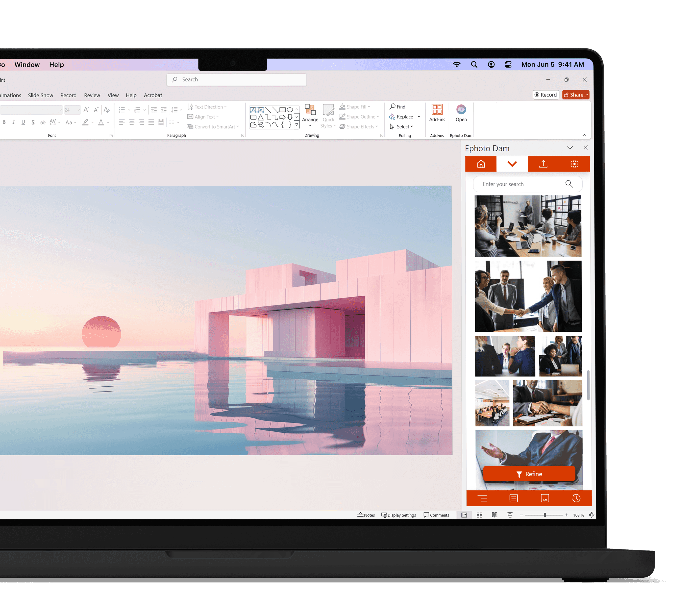Apply the text highlight color
The height and width of the screenshot is (616, 693).
pos(85,123)
